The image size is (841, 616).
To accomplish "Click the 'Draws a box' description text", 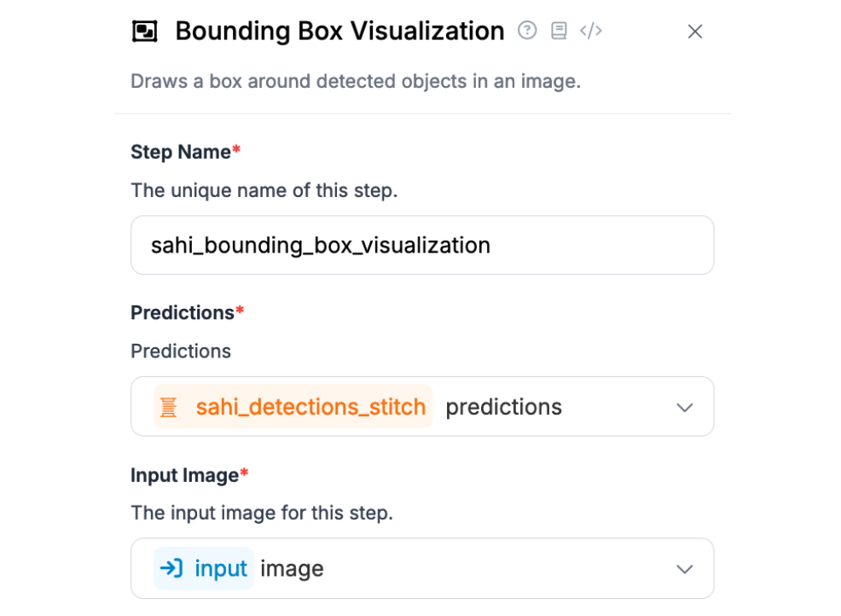I will click(x=355, y=81).
